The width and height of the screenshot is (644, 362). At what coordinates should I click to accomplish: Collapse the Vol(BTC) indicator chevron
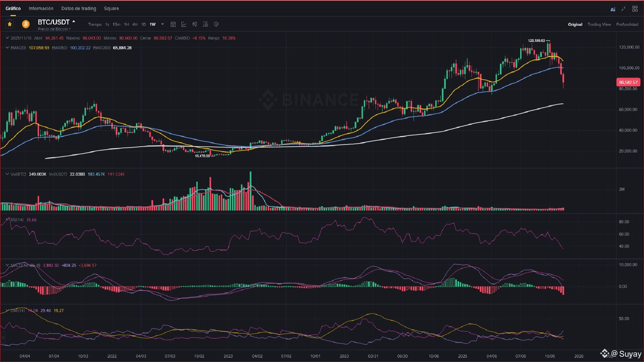click(x=7, y=174)
